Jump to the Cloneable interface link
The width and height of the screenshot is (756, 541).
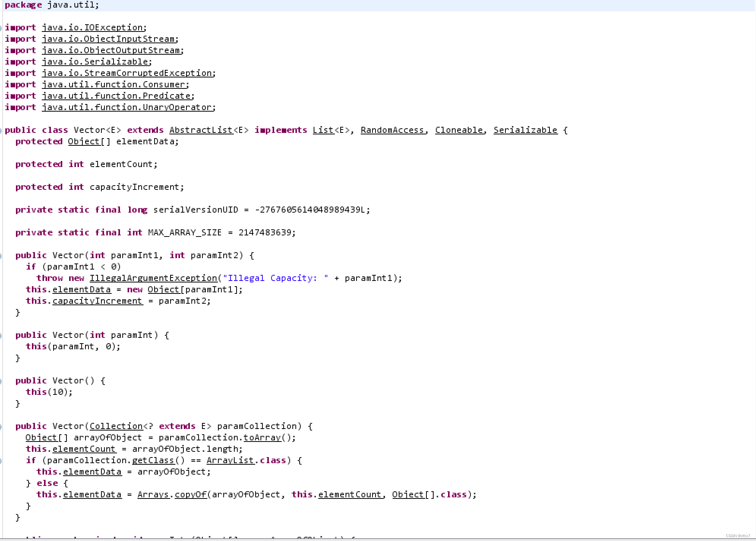click(x=459, y=130)
